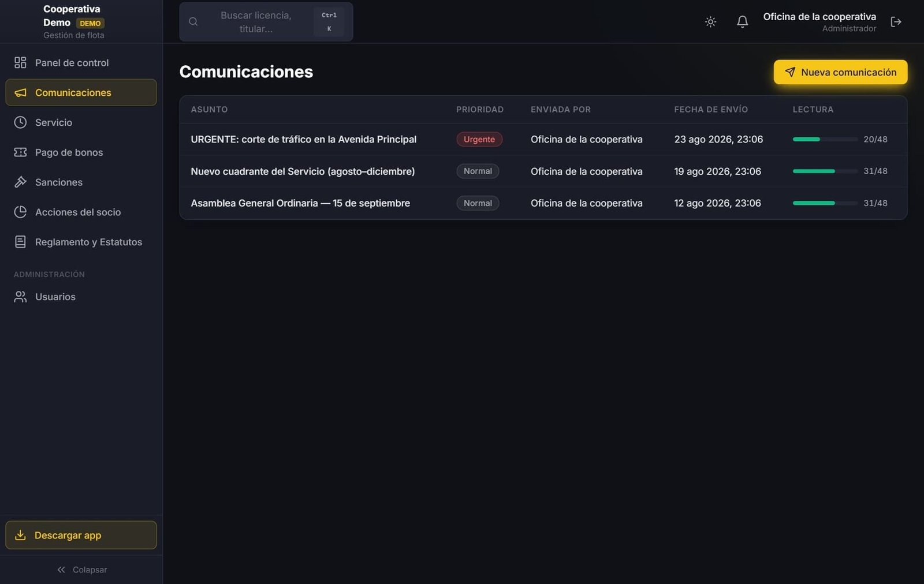Viewport: 924px width, 584px height.
Task: Click Oficina de la cooperativa user name
Action: pos(819,17)
